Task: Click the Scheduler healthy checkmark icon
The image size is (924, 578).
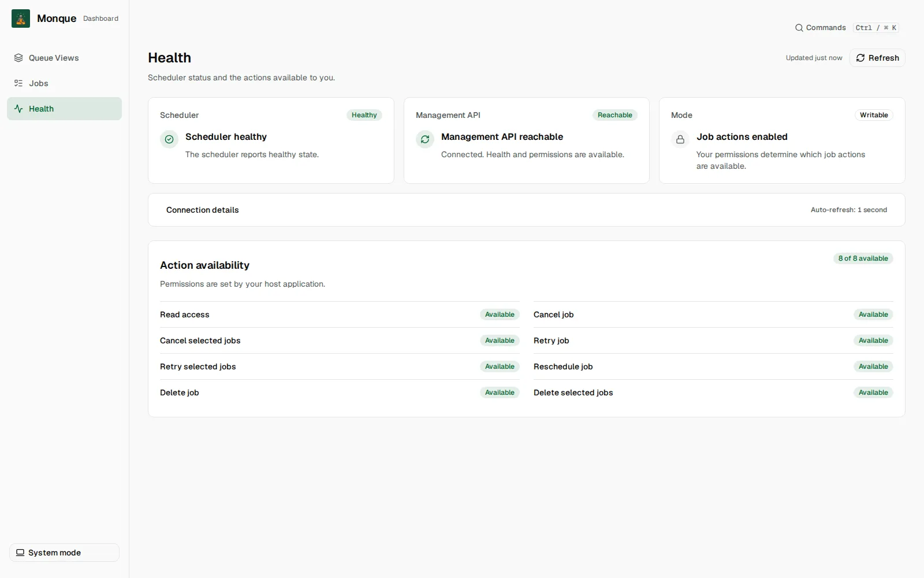Action: point(169,139)
